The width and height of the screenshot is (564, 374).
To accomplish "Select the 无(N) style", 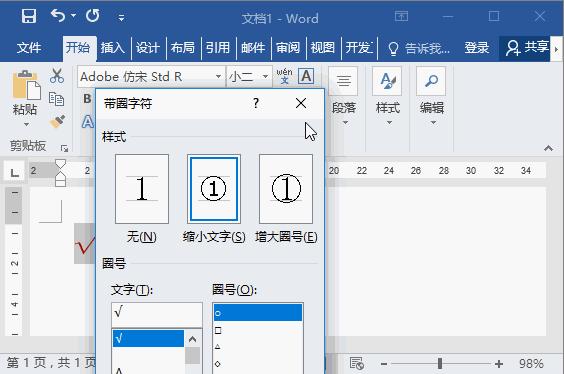I will point(142,189).
